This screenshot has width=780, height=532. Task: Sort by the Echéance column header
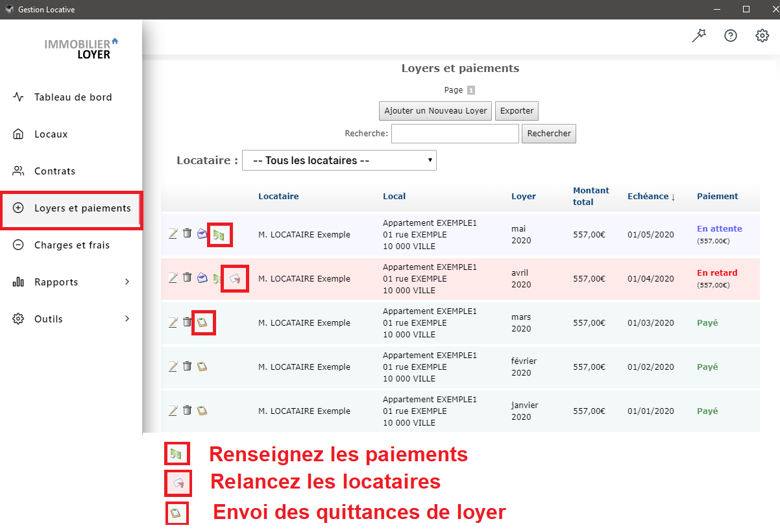pyautogui.click(x=652, y=197)
